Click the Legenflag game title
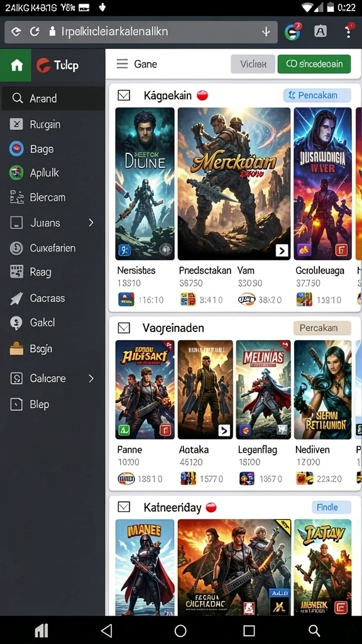 257,450
